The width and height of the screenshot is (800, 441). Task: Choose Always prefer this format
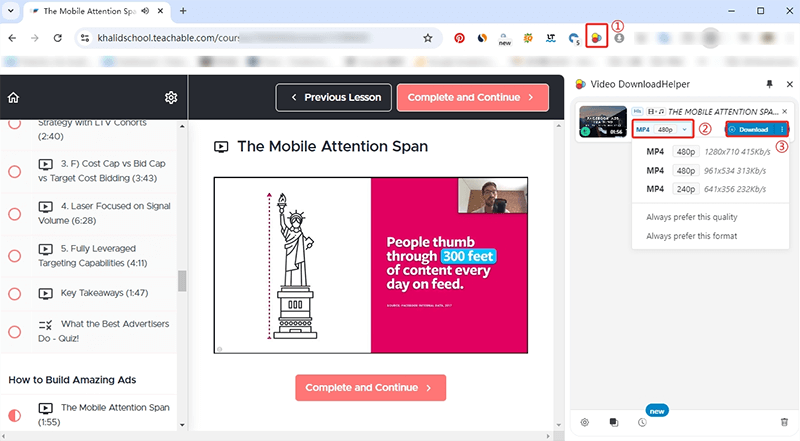point(691,236)
